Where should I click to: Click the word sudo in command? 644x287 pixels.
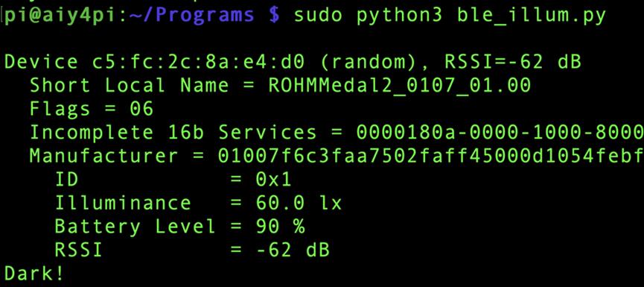click(319, 15)
